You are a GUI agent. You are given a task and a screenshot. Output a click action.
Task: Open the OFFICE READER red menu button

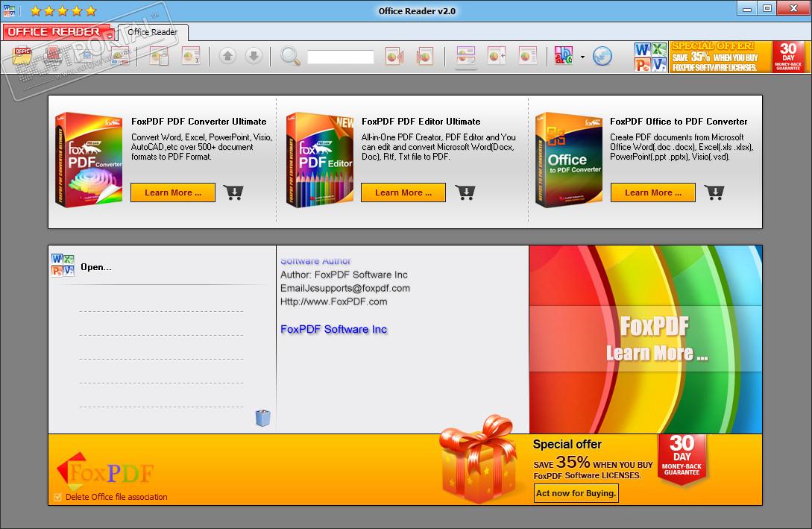coord(57,31)
